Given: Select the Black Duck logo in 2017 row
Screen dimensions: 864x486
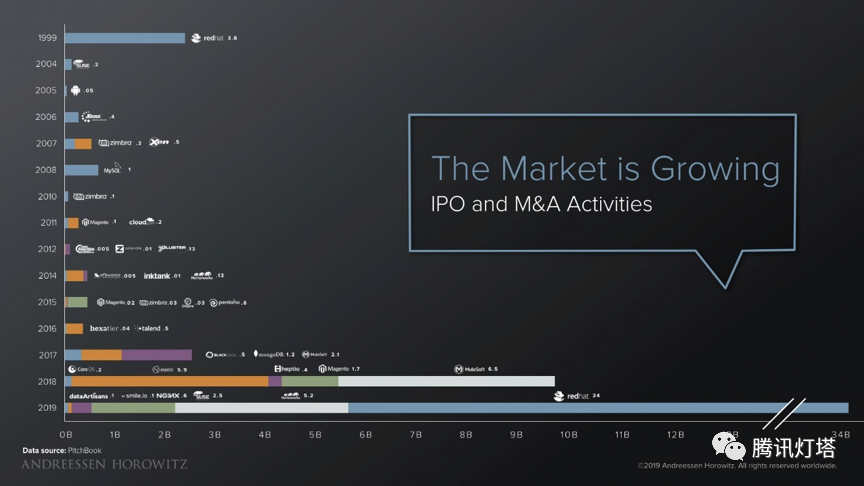Looking at the screenshot, I should pos(221,355).
